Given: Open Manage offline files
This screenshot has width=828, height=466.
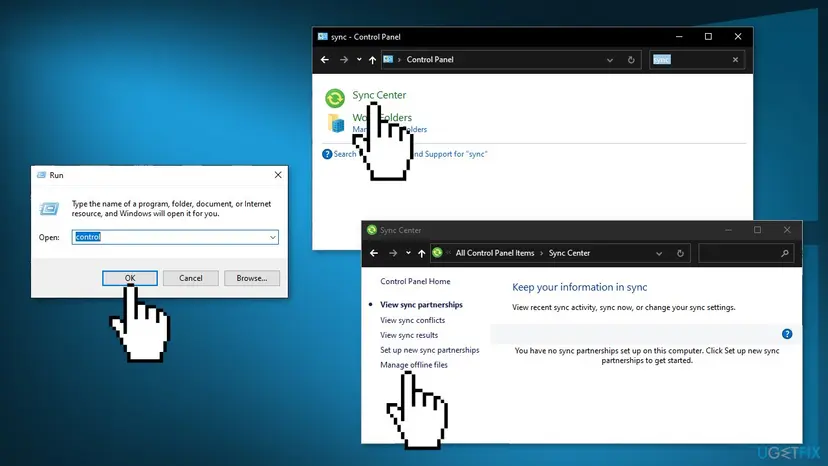Looking at the screenshot, I should tap(413, 365).
